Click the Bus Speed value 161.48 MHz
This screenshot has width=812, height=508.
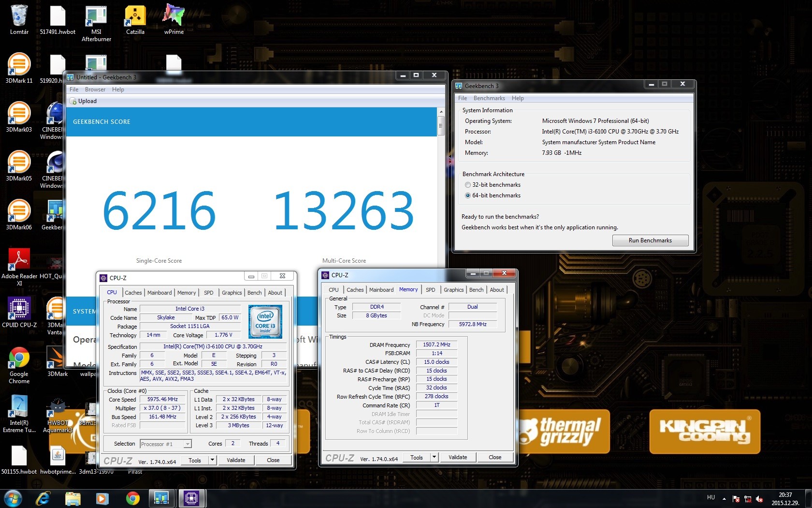(x=163, y=417)
